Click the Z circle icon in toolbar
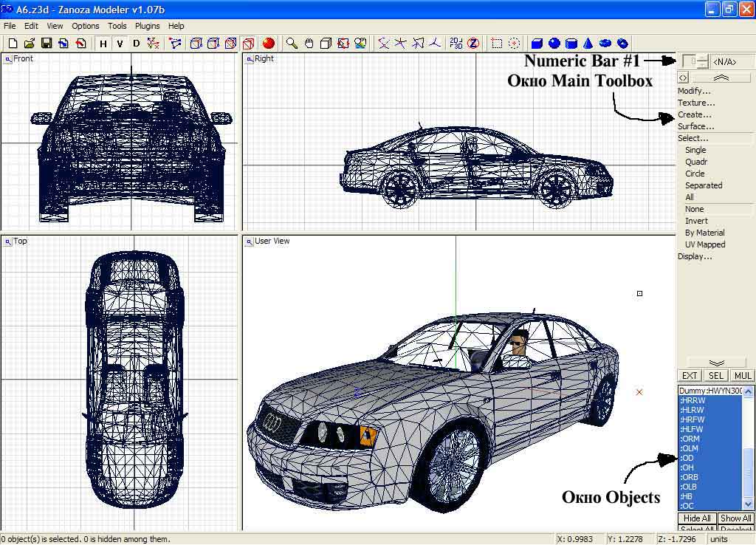Viewport: 756px width, 545px height. [x=473, y=44]
